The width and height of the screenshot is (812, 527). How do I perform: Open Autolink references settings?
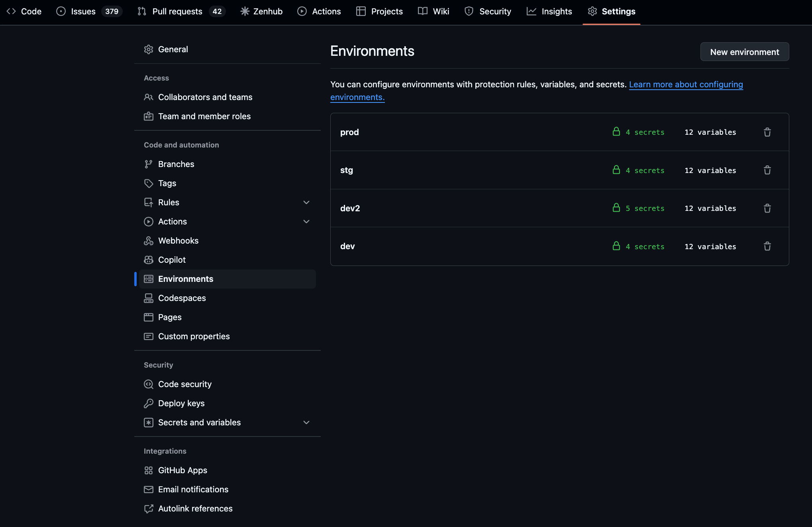[x=195, y=508]
